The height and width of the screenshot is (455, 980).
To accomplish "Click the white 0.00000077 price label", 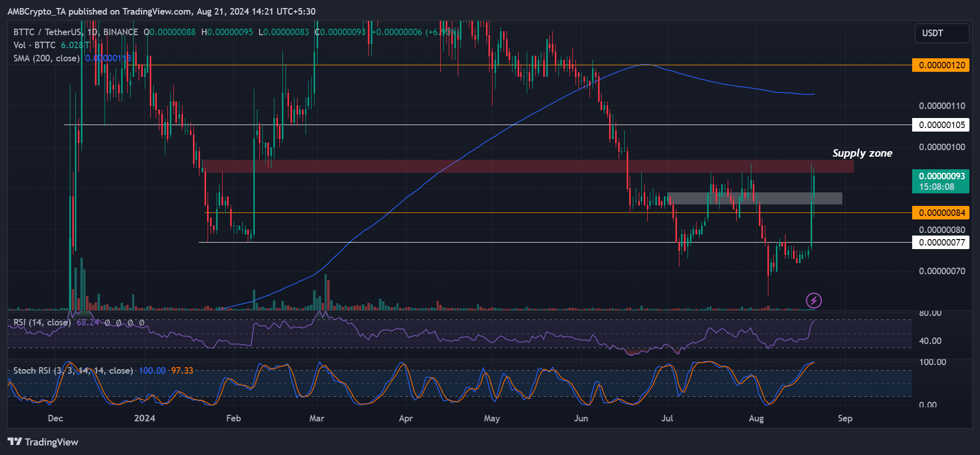I will (x=941, y=243).
